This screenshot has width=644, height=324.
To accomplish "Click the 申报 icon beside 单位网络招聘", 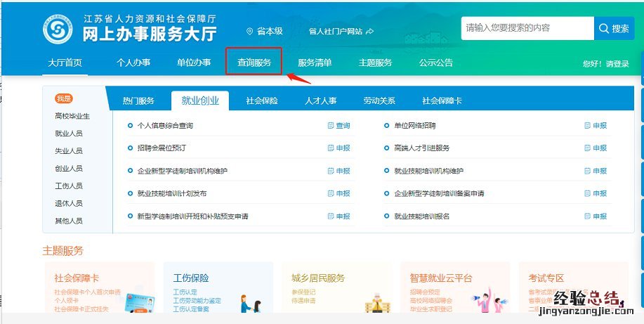I will (587, 126).
